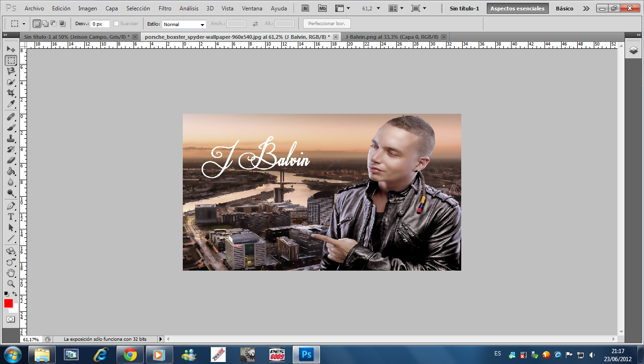Viewport: 644px width, 364px height.
Task: Select the Hand tool
Action: click(x=11, y=273)
